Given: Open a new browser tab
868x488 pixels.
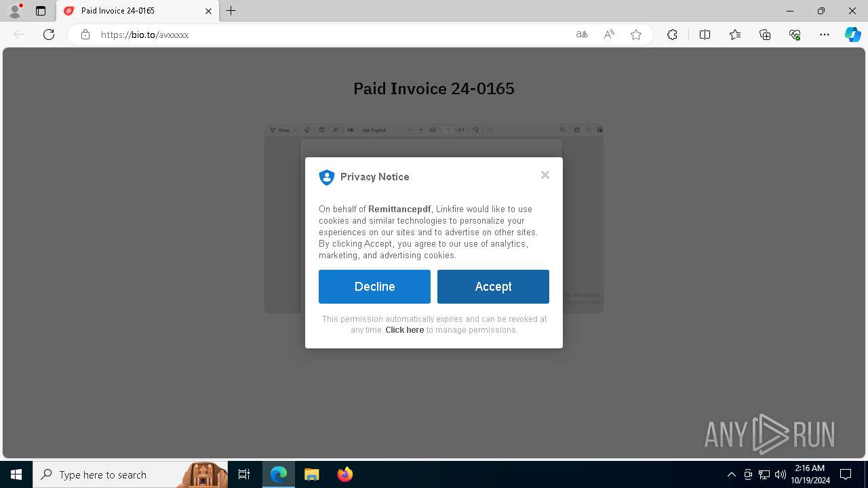Looking at the screenshot, I should pyautogui.click(x=231, y=11).
